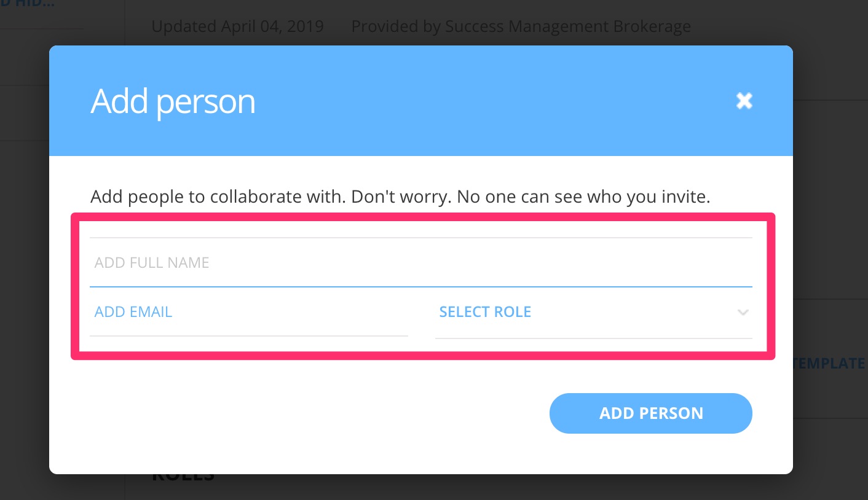The width and height of the screenshot is (868, 500).
Task: Click the "Updated April 04, 2019" text
Action: [x=237, y=27]
